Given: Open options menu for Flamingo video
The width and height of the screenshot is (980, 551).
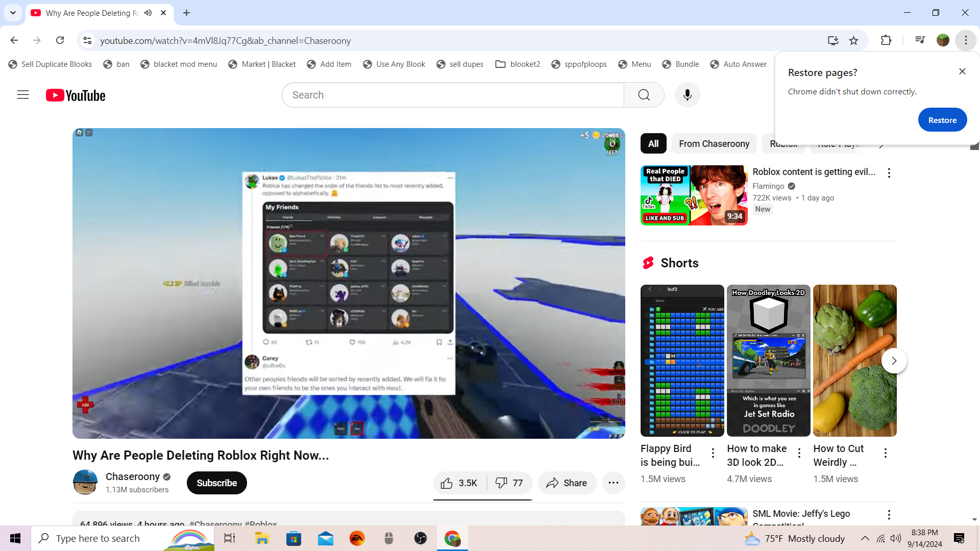Looking at the screenshot, I should 889,173.
